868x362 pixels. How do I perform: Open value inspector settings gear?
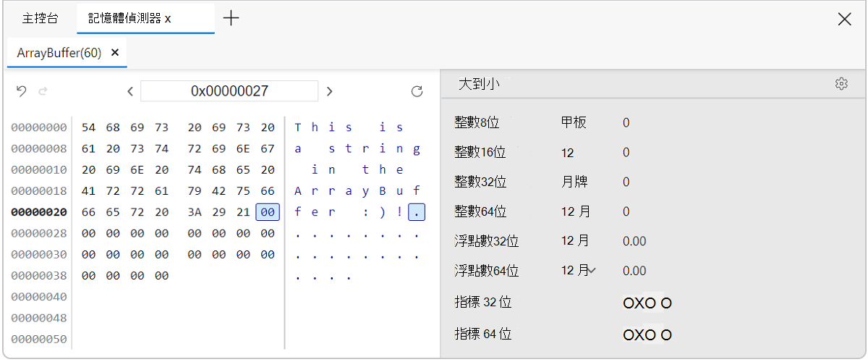[841, 84]
